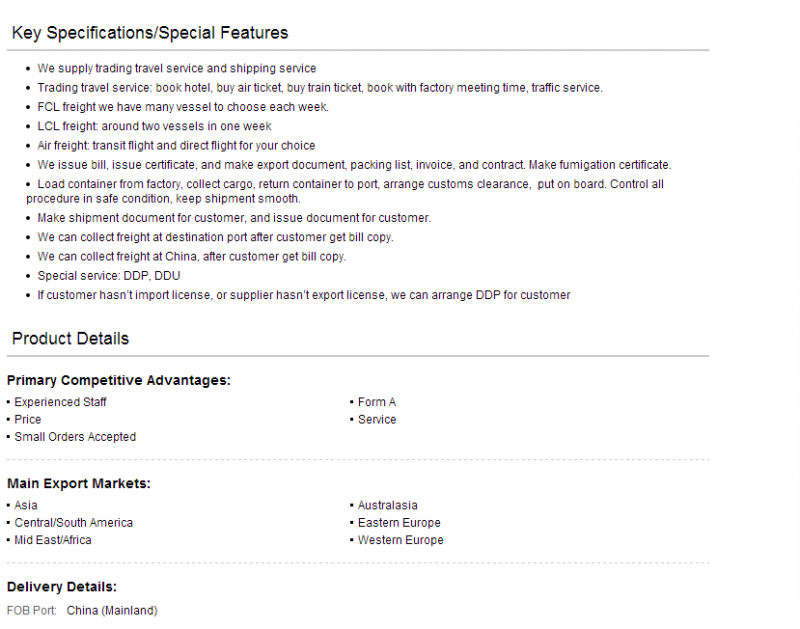Select the FCL freight bullet text
The height and width of the screenshot is (629, 800).
[183, 107]
